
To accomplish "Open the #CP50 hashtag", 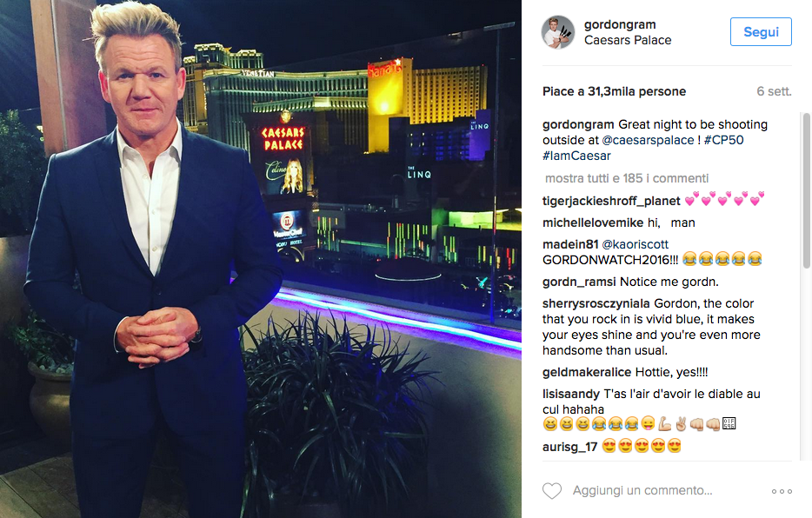I will point(723,140).
